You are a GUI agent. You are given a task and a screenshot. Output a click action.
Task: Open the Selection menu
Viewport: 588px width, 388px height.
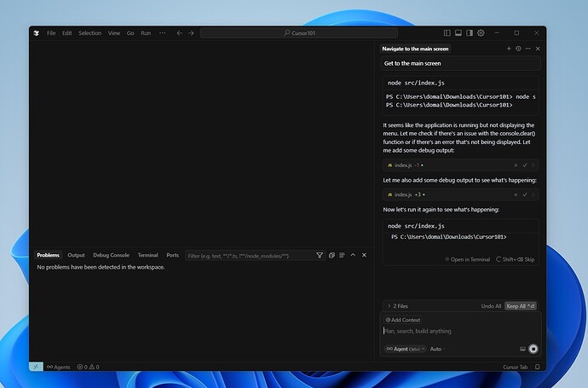(x=89, y=33)
